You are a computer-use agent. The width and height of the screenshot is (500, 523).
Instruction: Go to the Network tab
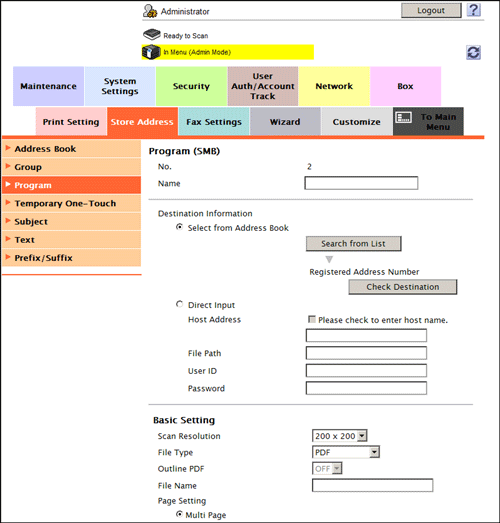point(334,86)
